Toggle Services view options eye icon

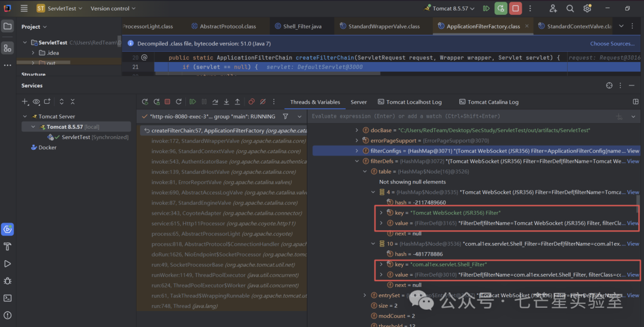tap(36, 101)
